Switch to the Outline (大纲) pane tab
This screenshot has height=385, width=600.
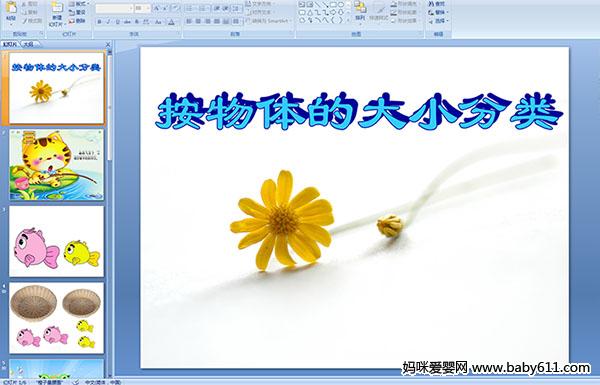tap(29, 44)
